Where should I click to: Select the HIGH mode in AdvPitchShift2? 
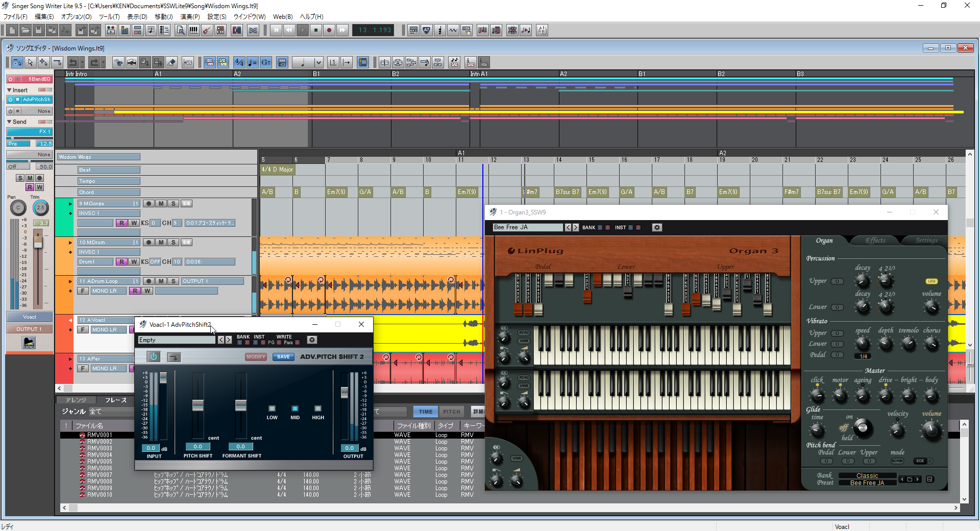318,408
